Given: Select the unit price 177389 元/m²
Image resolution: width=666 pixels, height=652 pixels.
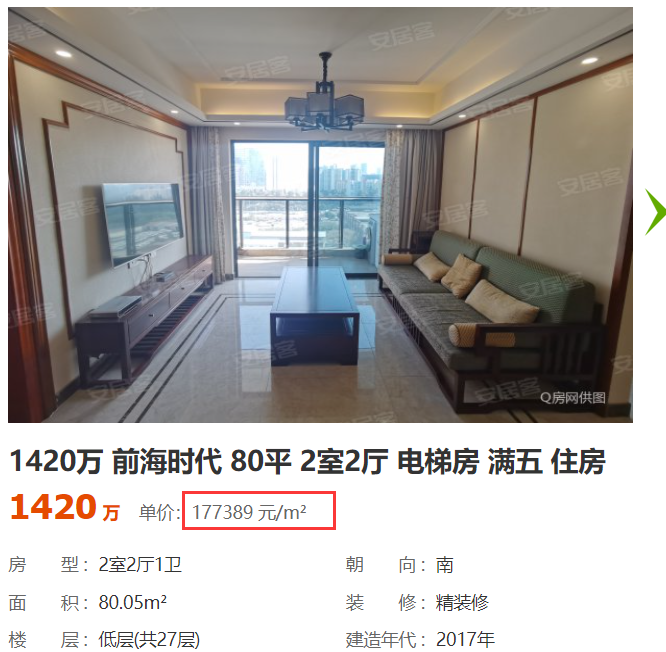Looking at the screenshot, I should click(x=249, y=512).
